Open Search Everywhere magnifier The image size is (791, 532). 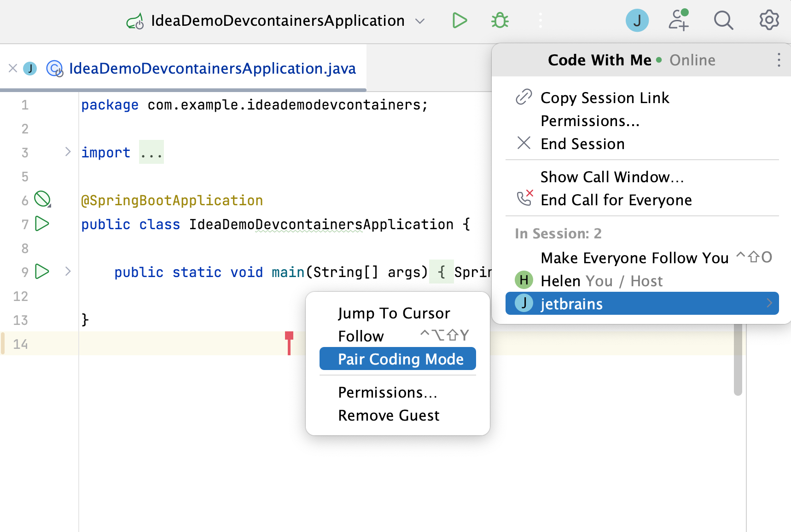coord(723,21)
